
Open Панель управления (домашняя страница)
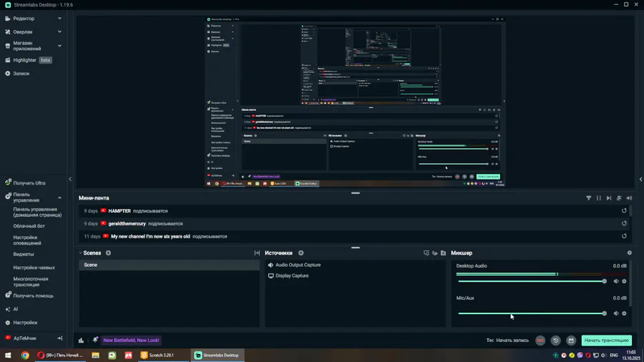tap(37, 212)
